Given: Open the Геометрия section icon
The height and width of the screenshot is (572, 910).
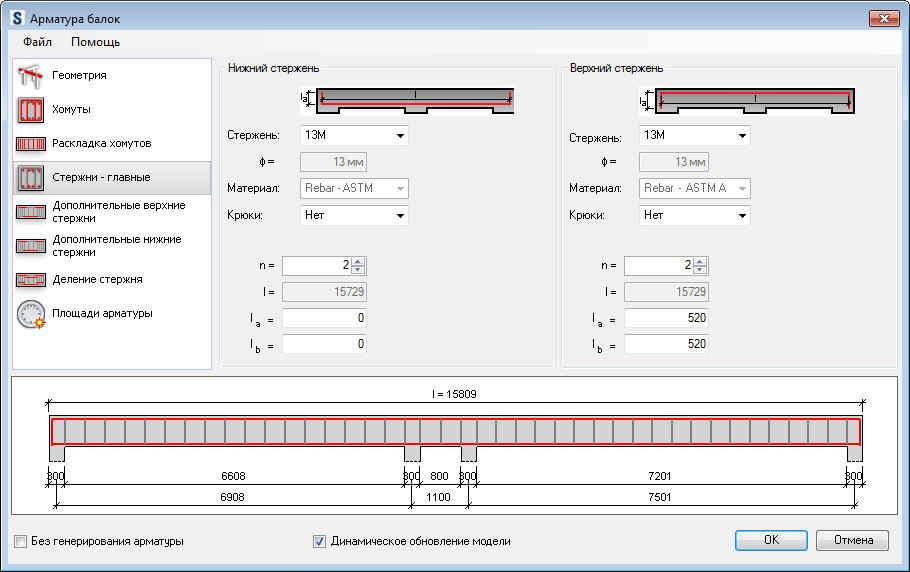Looking at the screenshot, I should [30, 75].
